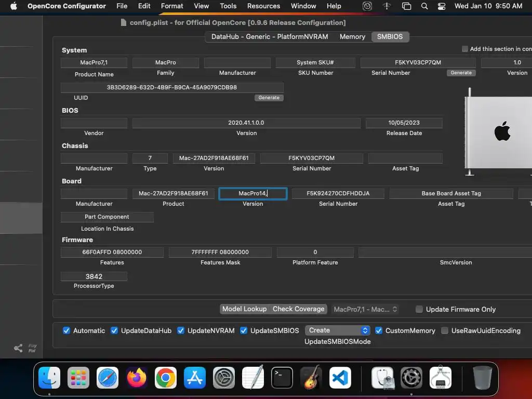Click the Board Serial Number field
This screenshot has width=532, height=399.
(338, 193)
